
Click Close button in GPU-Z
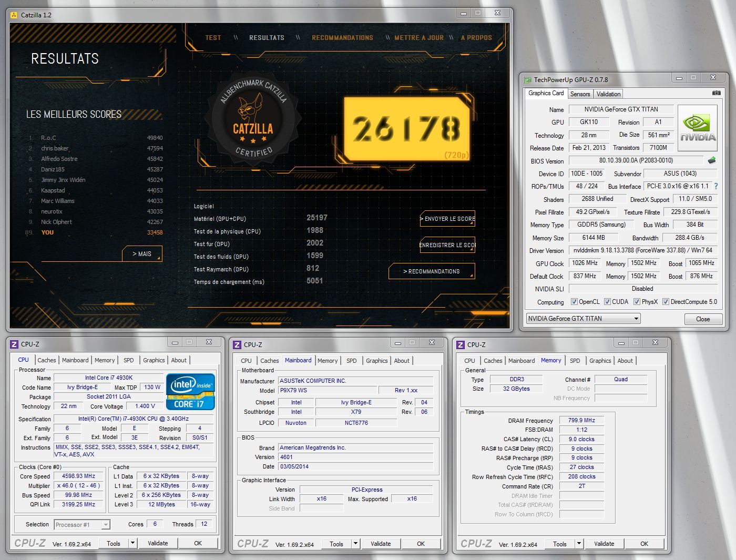[x=703, y=319]
